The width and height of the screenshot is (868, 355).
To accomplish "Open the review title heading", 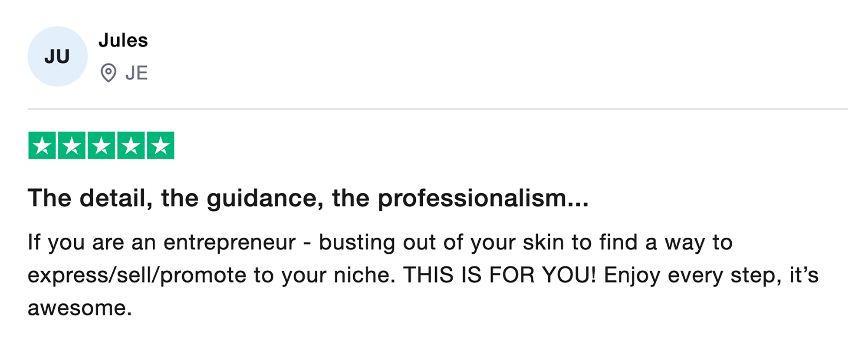I will click(308, 198).
